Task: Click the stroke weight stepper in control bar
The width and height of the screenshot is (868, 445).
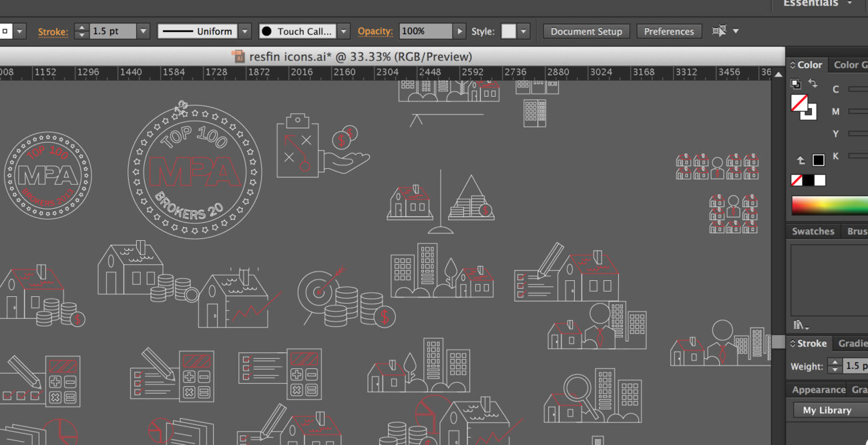Action: pyautogui.click(x=81, y=31)
